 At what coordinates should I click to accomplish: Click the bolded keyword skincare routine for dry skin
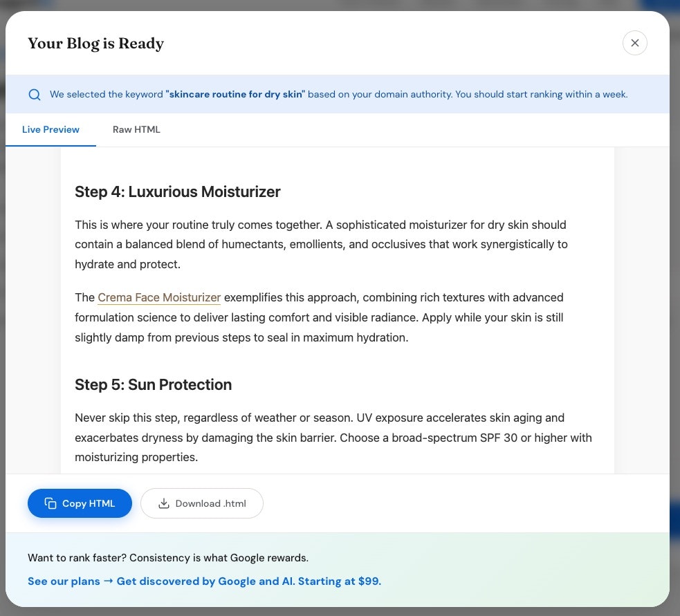click(236, 94)
